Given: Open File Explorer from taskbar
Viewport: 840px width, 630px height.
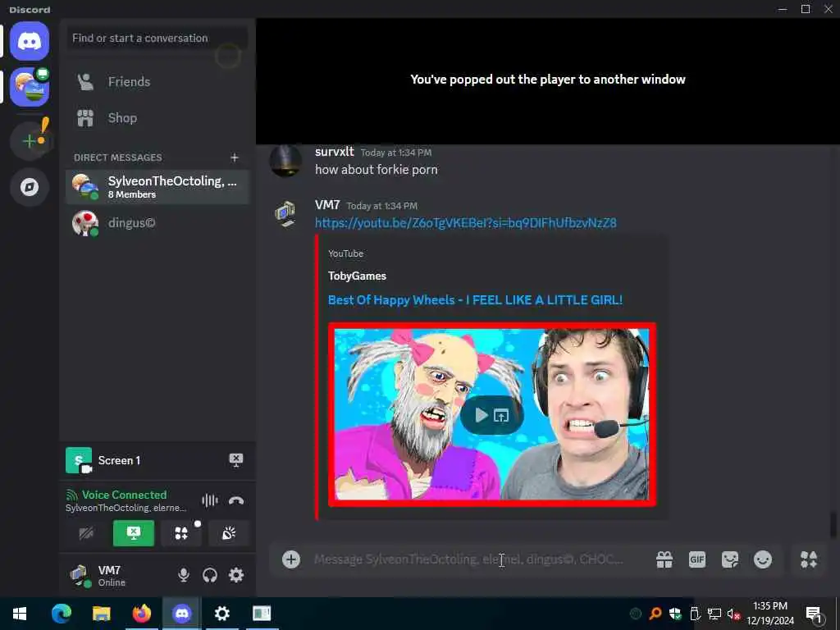Looking at the screenshot, I should [101, 614].
